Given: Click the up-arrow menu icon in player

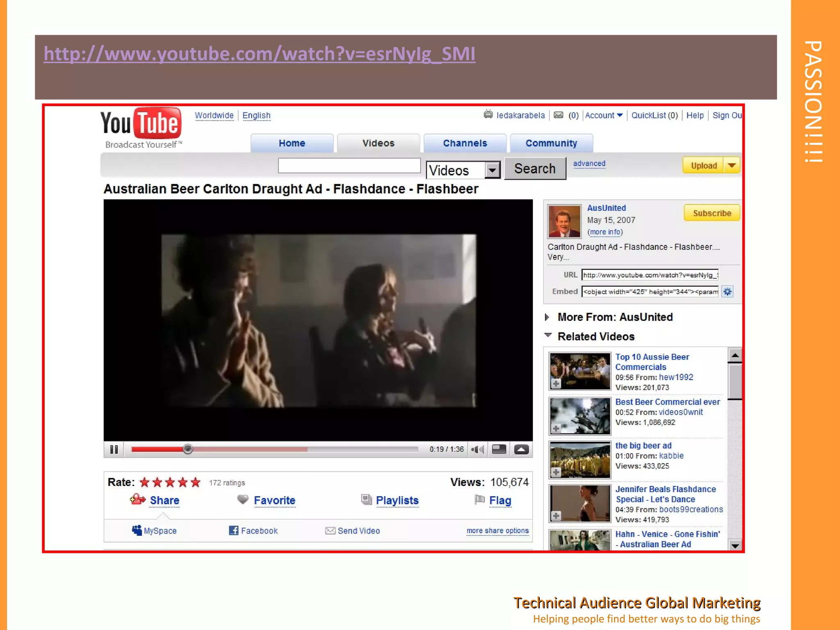Looking at the screenshot, I should pos(521,450).
